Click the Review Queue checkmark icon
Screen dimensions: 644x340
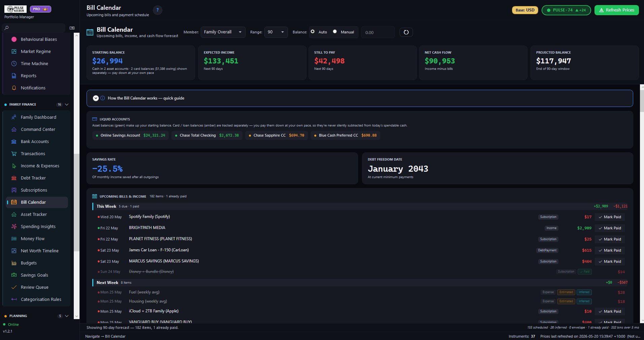tap(14, 287)
